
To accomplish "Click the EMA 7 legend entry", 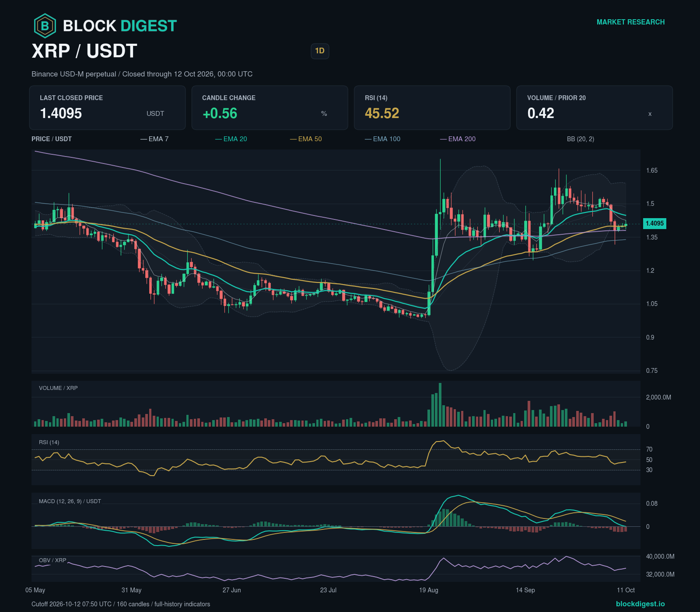I will [x=154, y=139].
